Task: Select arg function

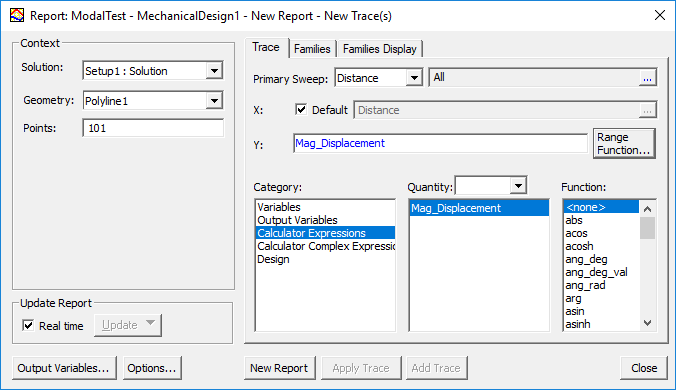Action: tap(601, 298)
